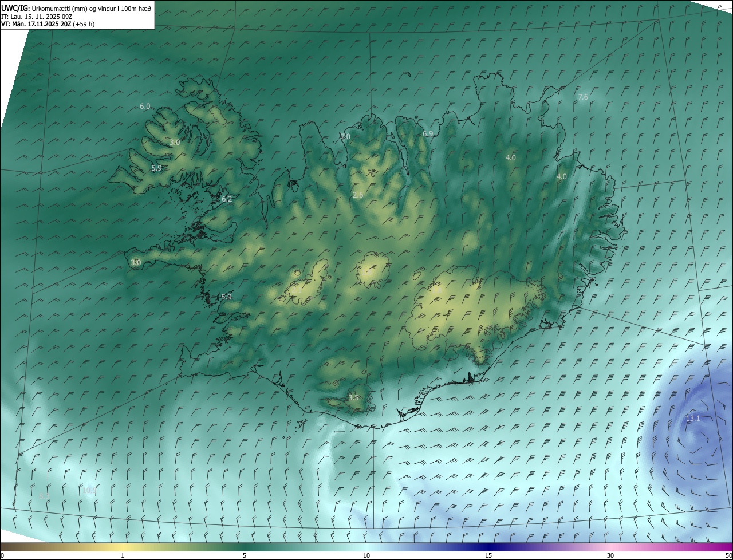The height and width of the screenshot is (560, 733).
Task: Click the 7.0 value on the north coast
Action: coord(345,137)
